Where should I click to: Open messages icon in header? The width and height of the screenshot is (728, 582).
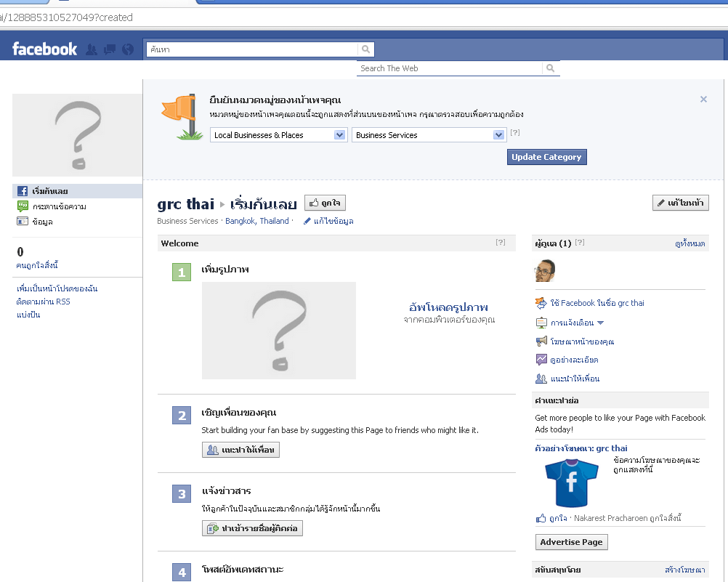110,49
